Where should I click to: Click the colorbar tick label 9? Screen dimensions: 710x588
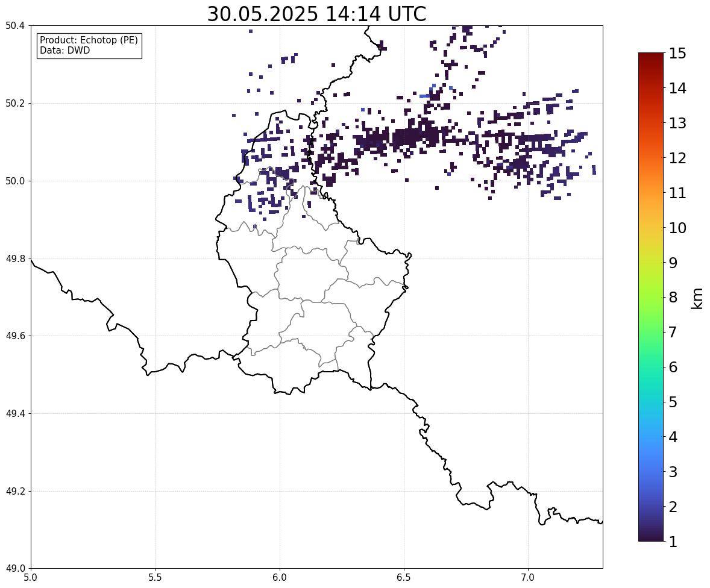[673, 263]
